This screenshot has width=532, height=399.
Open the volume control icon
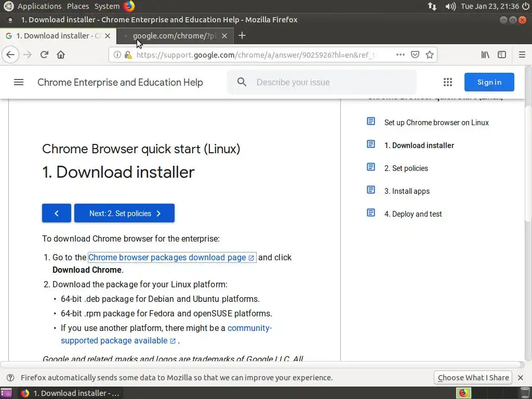(450, 6)
